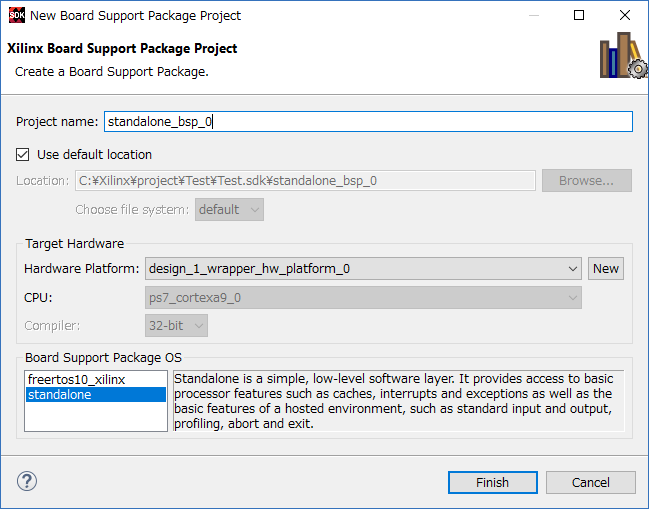
Task: Click the Finish button
Action: [493, 483]
